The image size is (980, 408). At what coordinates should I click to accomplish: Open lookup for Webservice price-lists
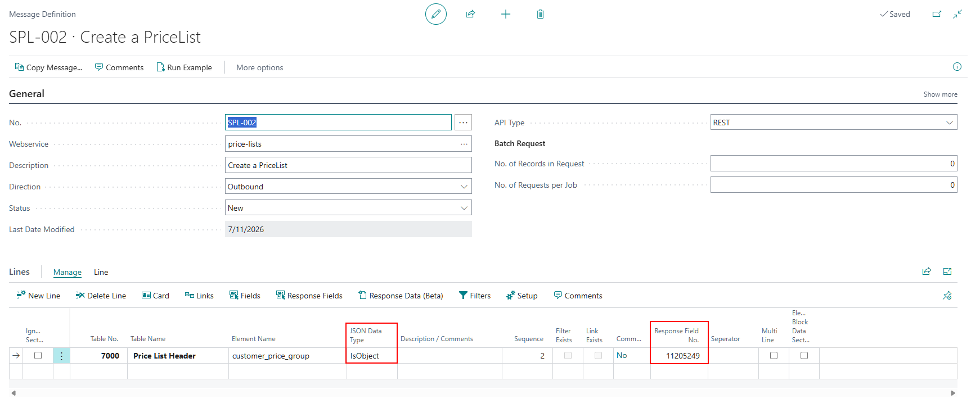[x=464, y=144]
